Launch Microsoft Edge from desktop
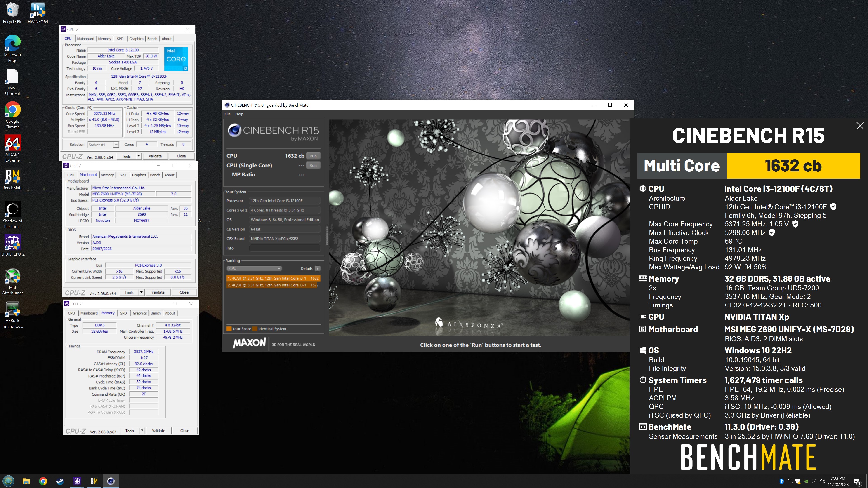Image resolution: width=868 pixels, height=488 pixels. coord(12,49)
